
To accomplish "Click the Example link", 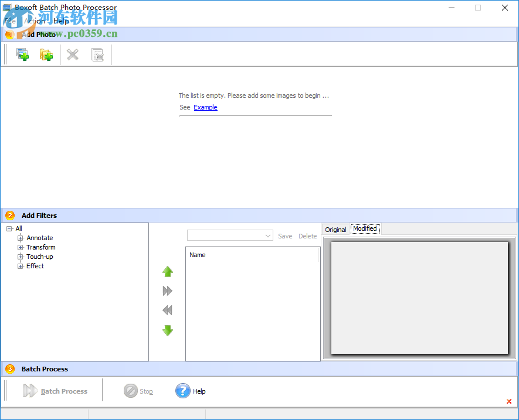I will point(205,107).
